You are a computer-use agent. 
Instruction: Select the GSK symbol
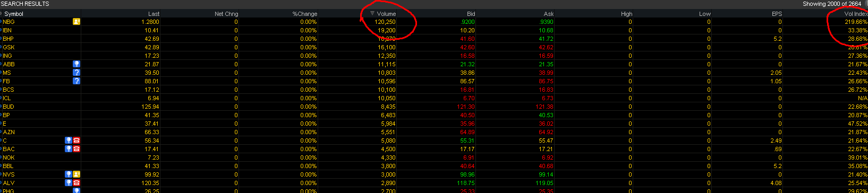8,47
